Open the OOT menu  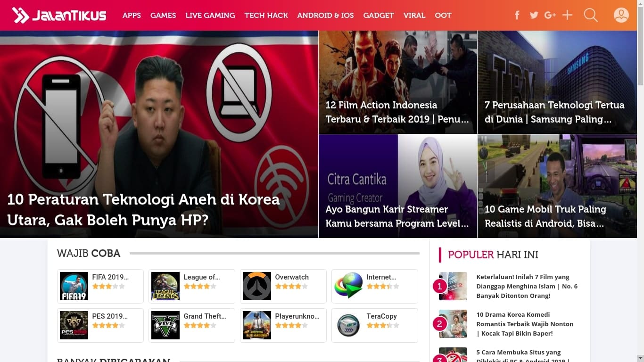coord(443,16)
